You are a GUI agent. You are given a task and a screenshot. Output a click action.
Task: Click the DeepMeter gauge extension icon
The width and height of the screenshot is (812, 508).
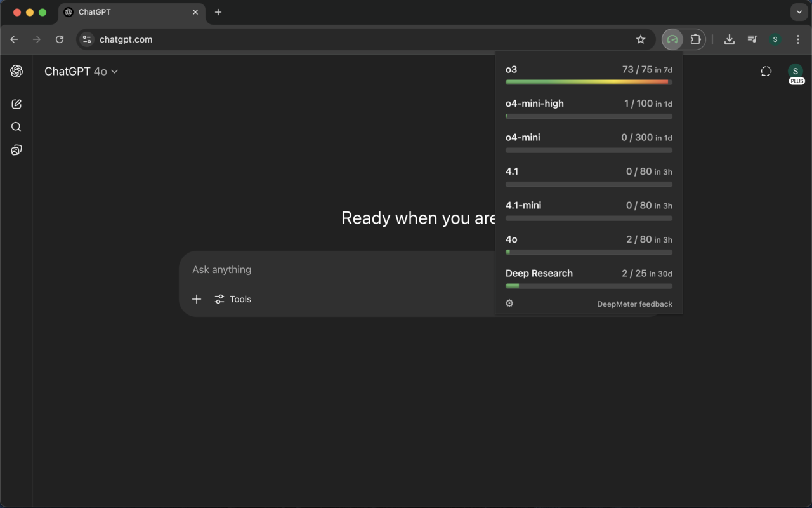[672, 39]
